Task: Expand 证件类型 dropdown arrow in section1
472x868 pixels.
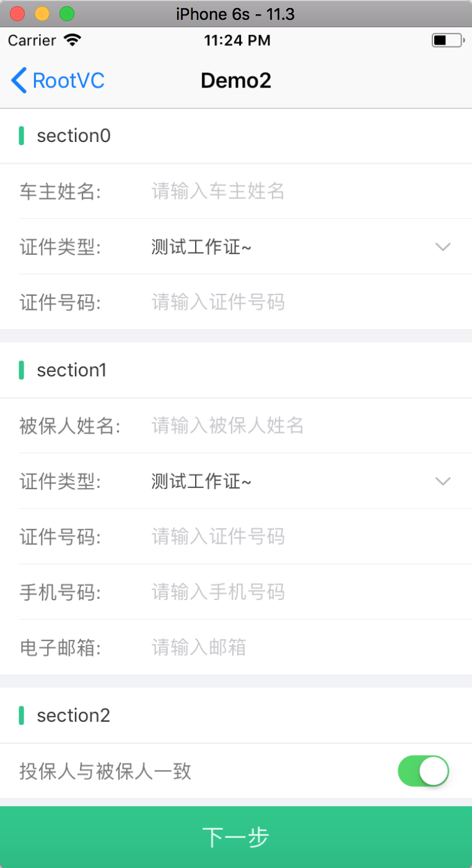Action: (x=443, y=481)
